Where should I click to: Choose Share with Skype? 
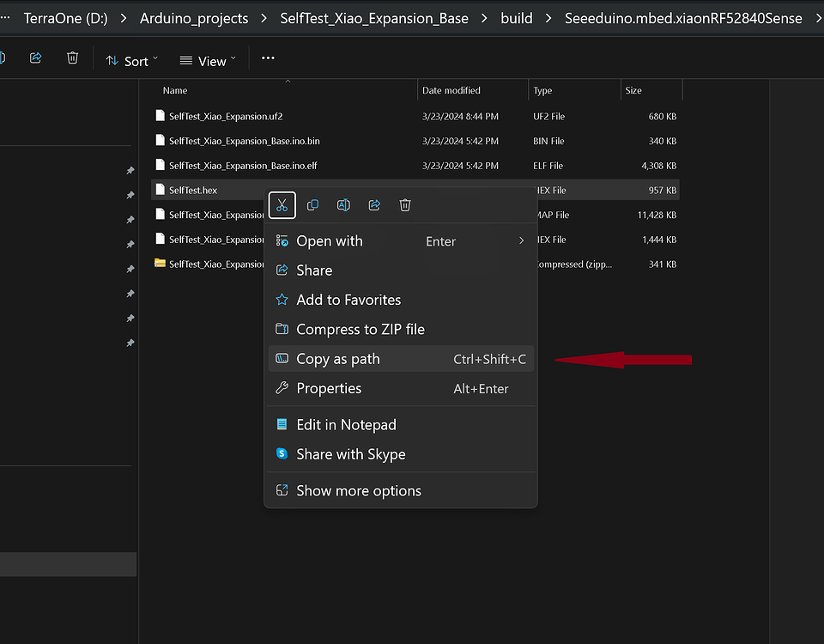[401, 453]
